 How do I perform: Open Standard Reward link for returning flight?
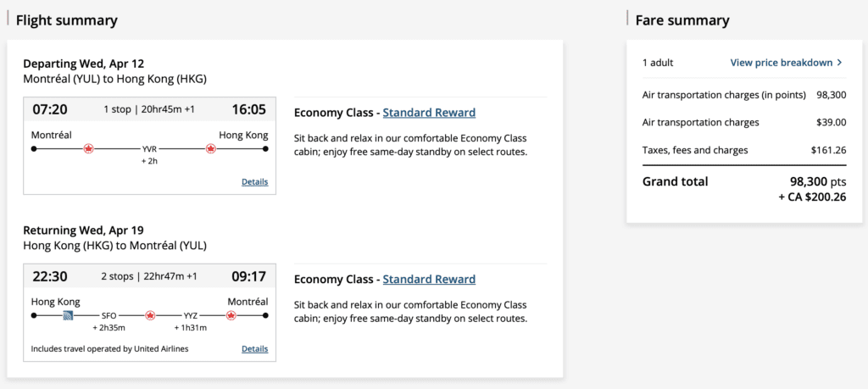(x=429, y=280)
